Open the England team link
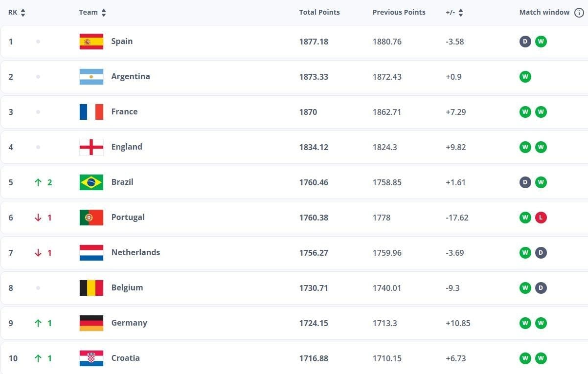 127,147
